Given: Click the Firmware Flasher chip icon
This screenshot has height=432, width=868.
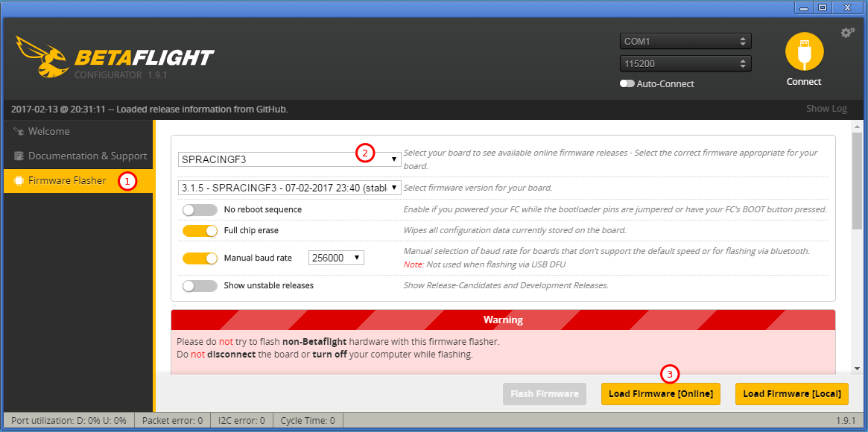Looking at the screenshot, I should [18, 180].
